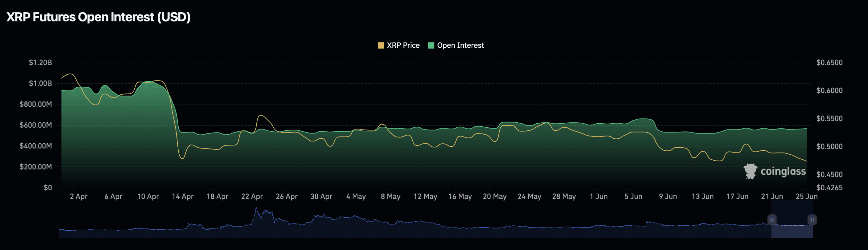
Task: Click the $800.00M left axis label
Action: pos(36,104)
